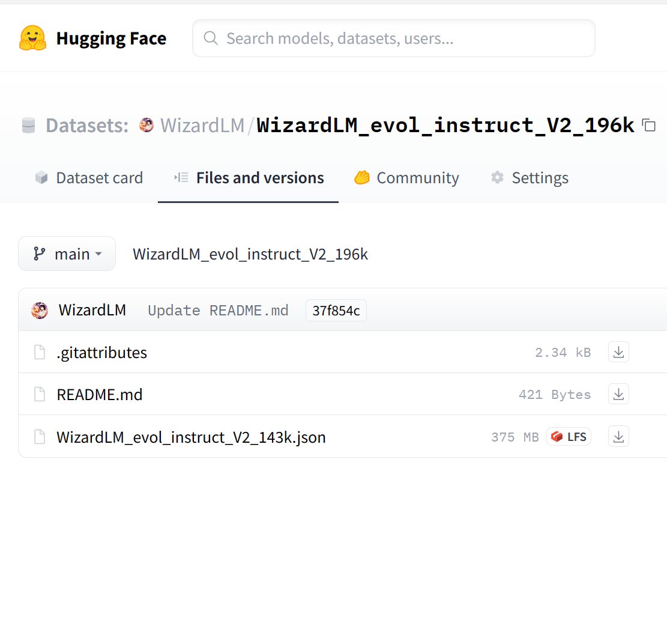
Task: Open the Hugging Face home link text
Action: click(111, 38)
